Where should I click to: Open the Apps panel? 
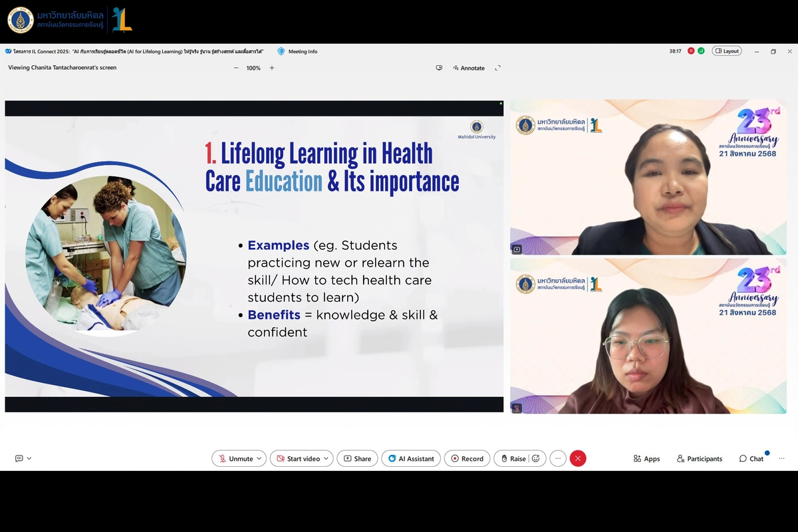(646, 459)
